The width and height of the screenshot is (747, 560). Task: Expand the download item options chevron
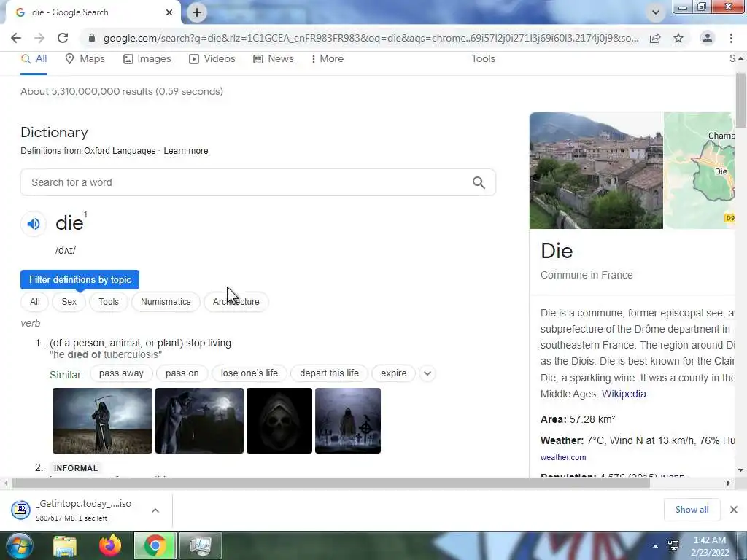(x=155, y=510)
